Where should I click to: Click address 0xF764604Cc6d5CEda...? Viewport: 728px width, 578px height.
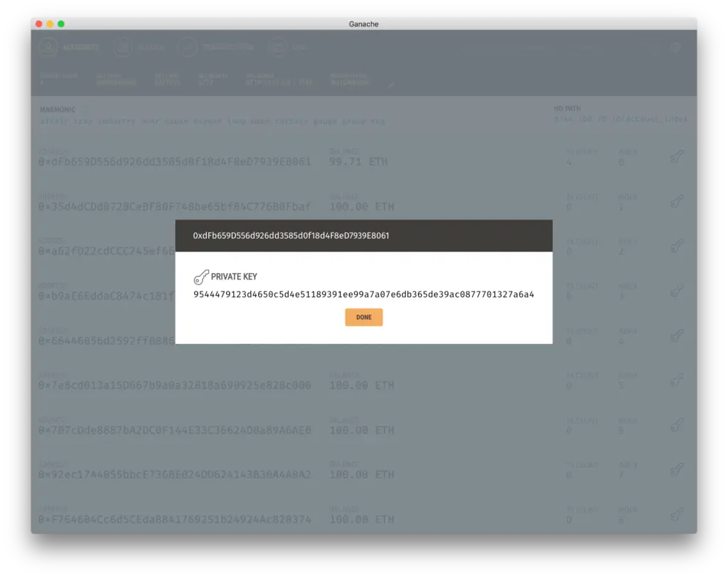click(x=175, y=520)
